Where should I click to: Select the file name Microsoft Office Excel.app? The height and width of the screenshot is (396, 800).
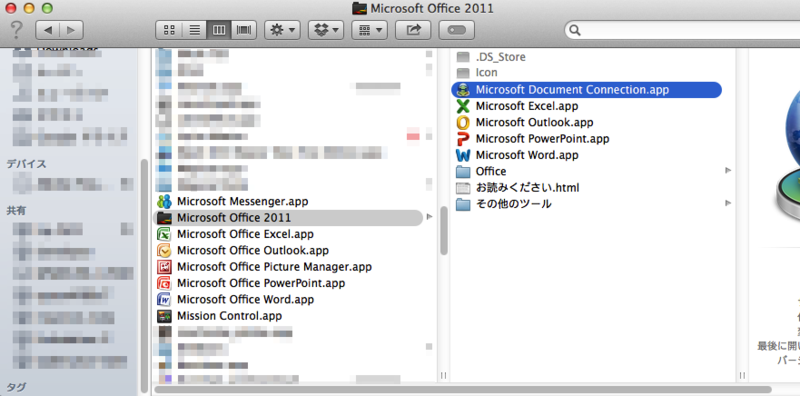coord(245,234)
